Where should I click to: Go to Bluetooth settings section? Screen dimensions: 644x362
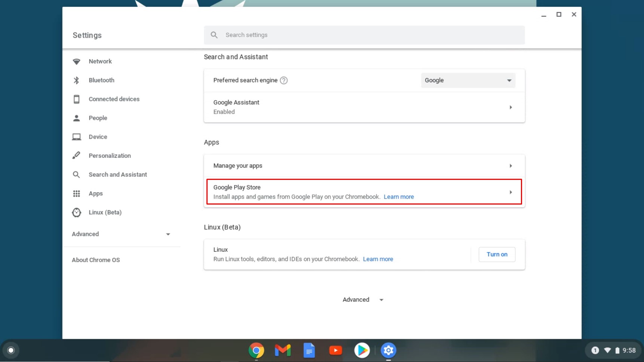tap(101, 80)
